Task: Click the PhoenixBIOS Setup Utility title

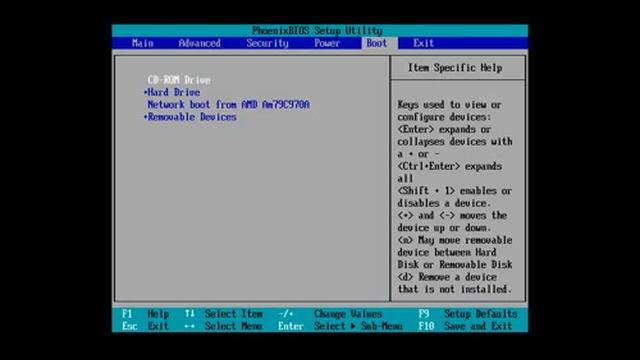Action: pyautogui.click(x=317, y=31)
